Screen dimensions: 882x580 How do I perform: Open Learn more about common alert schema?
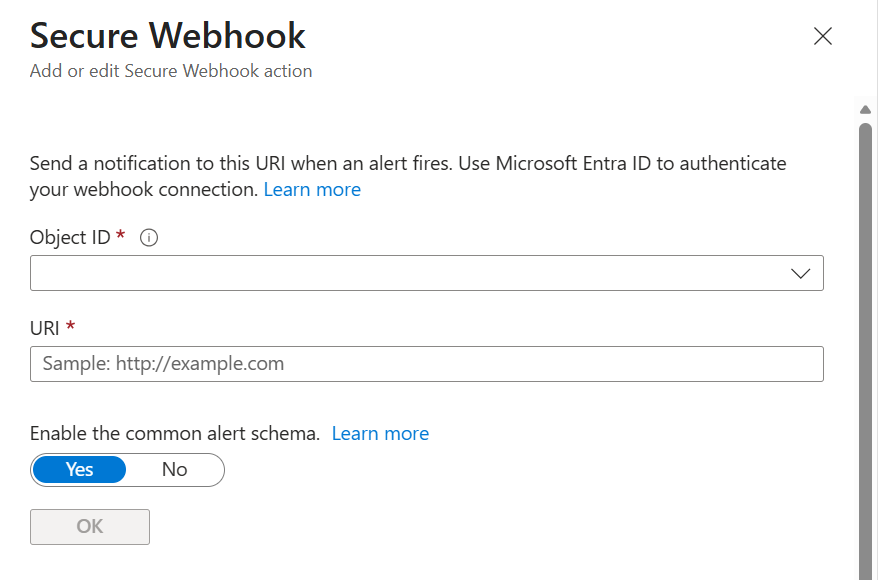click(x=380, y=434)
